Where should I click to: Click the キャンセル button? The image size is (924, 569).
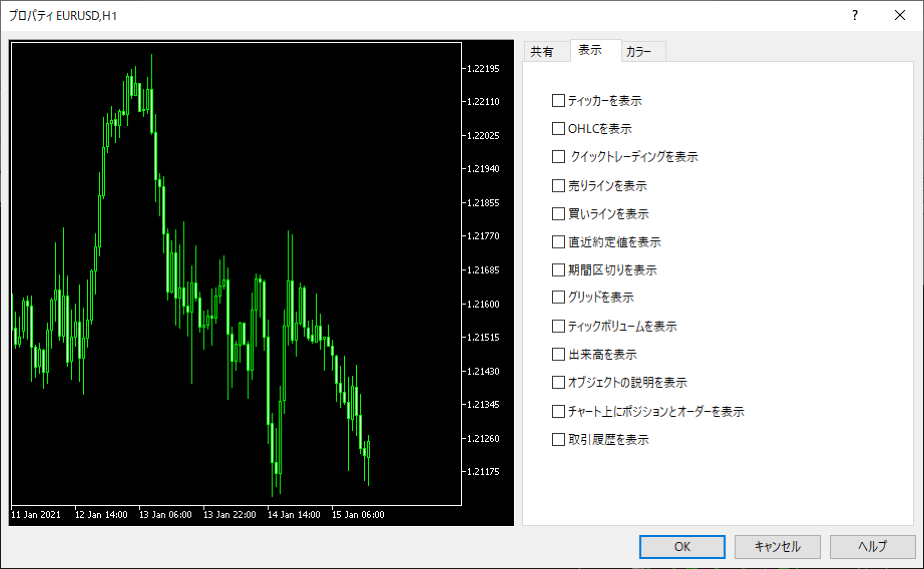[x=777, y=546]
